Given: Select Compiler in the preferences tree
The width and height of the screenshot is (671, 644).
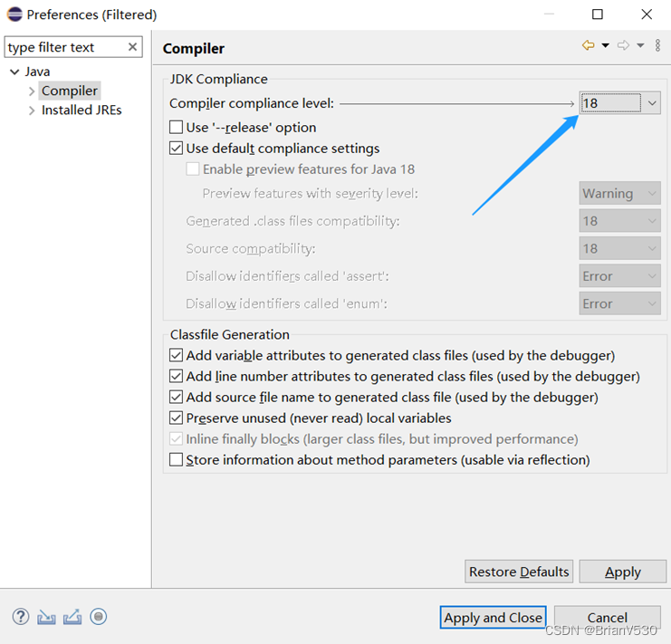Looking at the screenshot, I should (70, 91).
